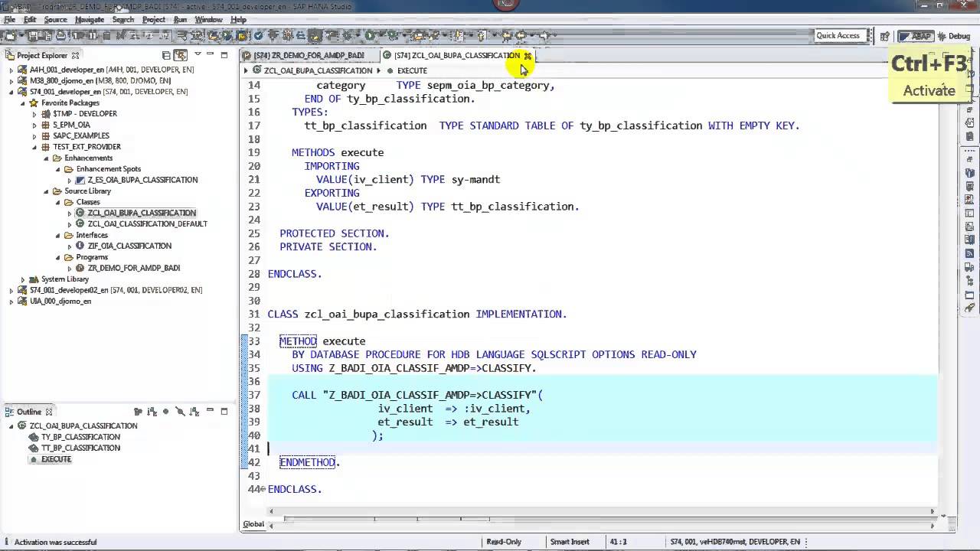Click 'METHOD execute' on line 33
The height and width of the screenshot is (551, 980).
322,341
